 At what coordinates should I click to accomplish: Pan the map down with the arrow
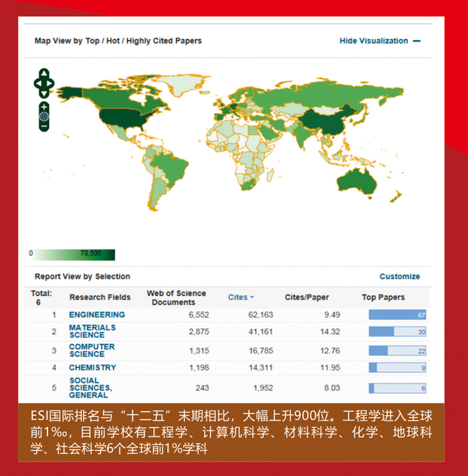[44, 94]
